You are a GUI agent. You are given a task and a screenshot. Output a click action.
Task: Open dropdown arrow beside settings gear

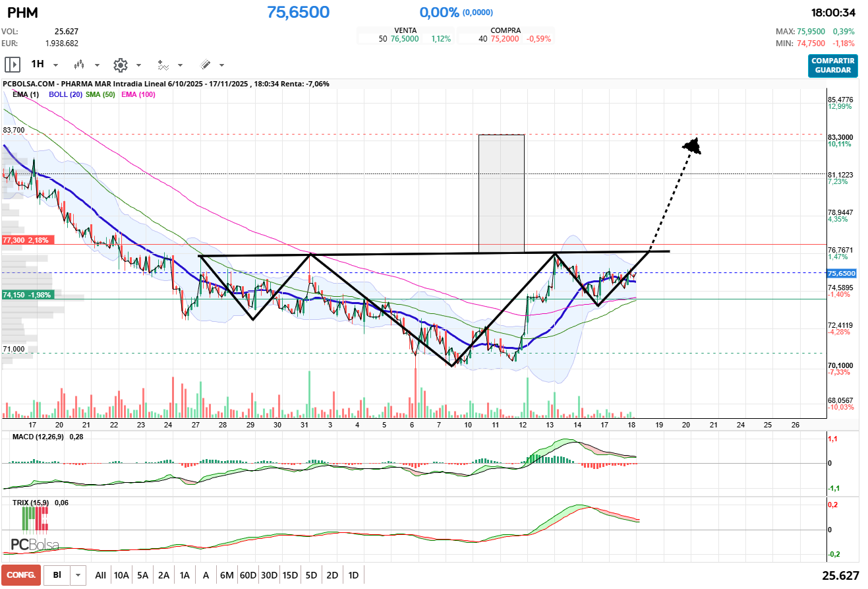pos(138,65)
